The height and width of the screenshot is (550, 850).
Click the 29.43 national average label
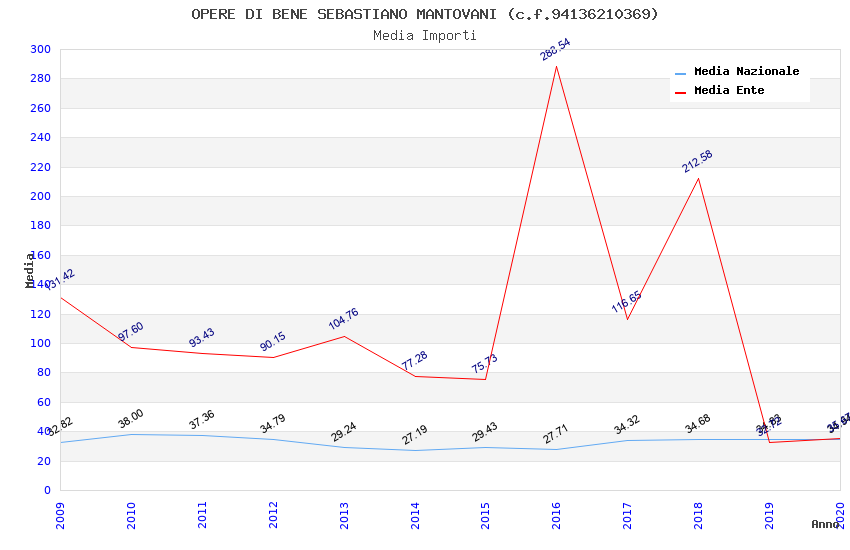point(485,432)
